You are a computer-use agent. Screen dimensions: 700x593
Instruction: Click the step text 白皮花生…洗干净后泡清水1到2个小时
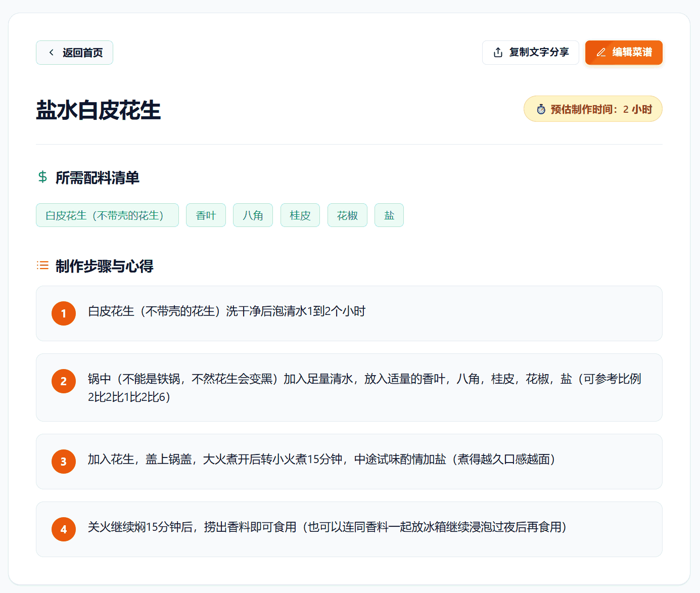[226, 311]
